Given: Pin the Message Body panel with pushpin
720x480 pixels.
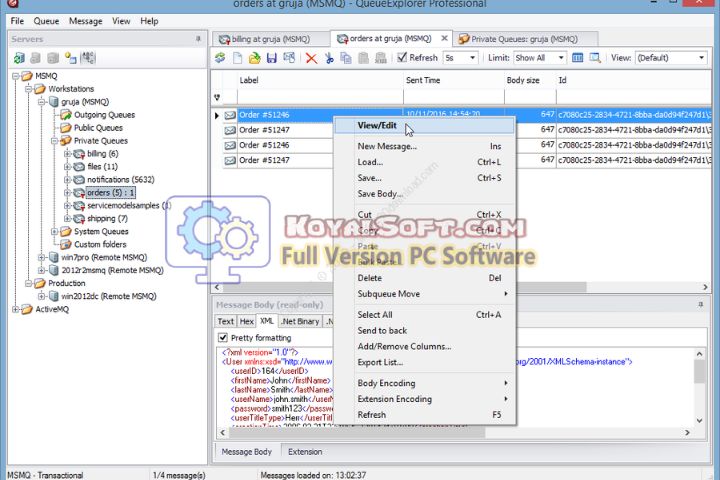Looking at the screenshot, I should point(701,305).
